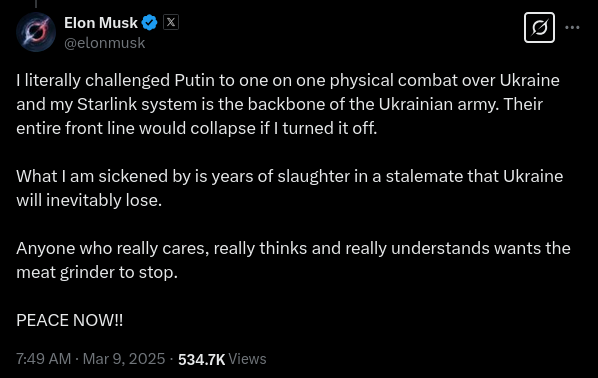Click the blue verified checkmark badge

pyautogui.click(x=150, y=23)
